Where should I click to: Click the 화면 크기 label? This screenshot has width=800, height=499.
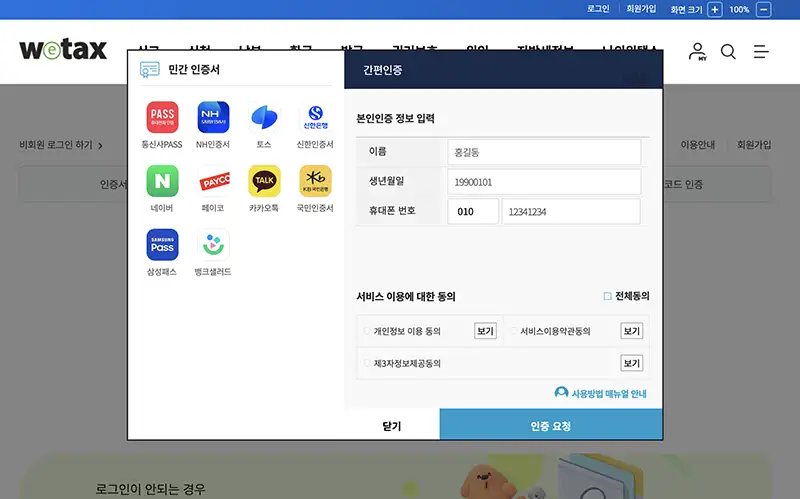[x=686, y=10]
